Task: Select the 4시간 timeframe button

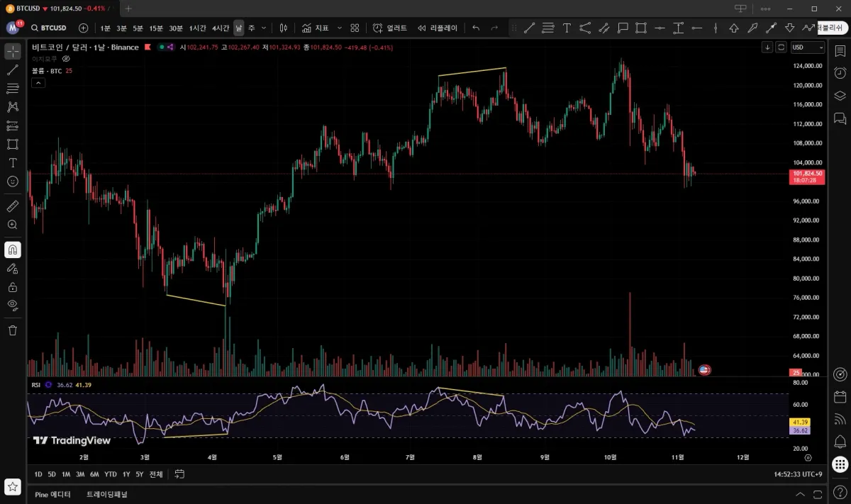Action: 221,28
